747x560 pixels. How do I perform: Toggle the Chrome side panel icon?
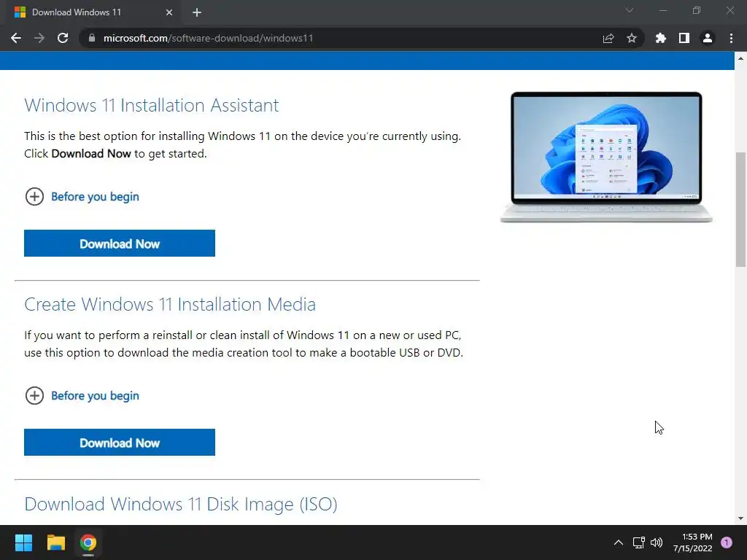pos(684,38)
